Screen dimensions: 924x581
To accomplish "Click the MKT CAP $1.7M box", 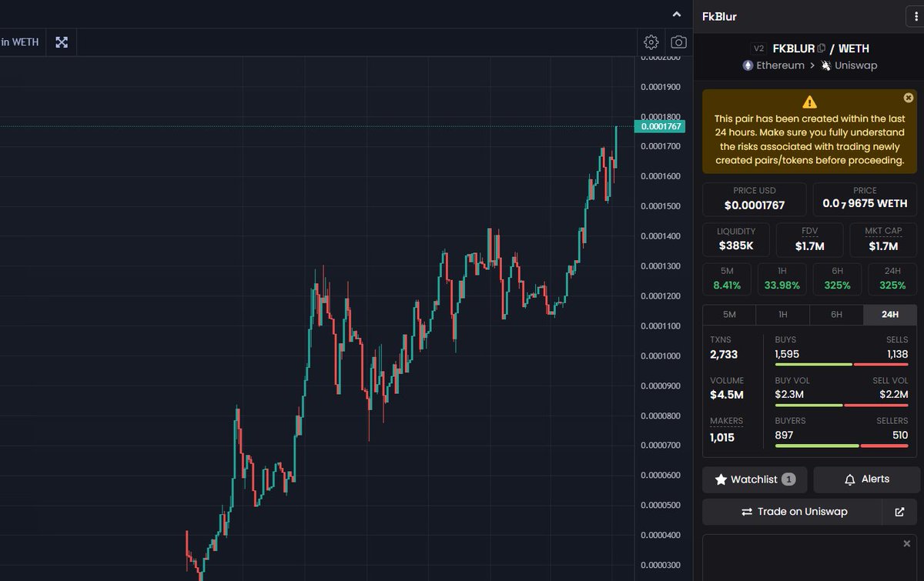I will coord(883,240).
